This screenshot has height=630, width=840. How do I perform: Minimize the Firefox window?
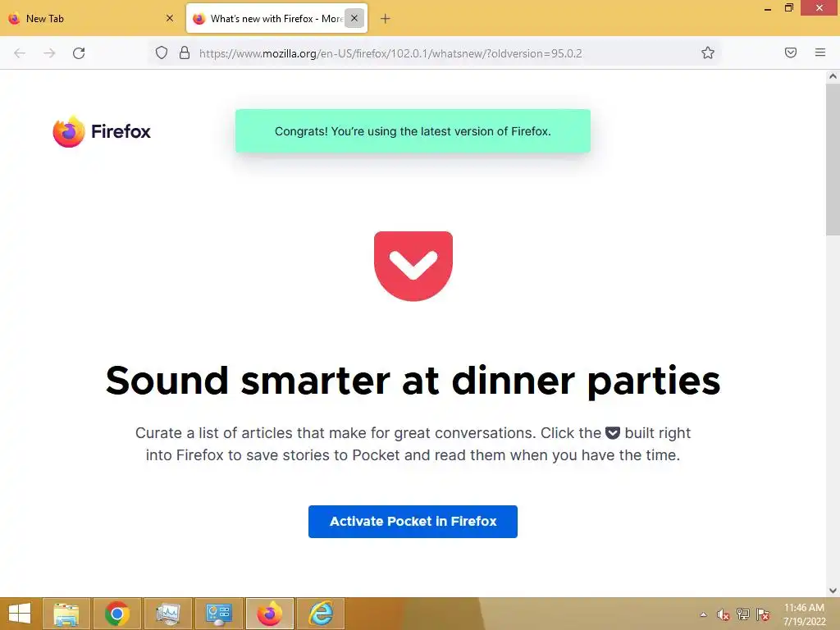pos(768,9)
